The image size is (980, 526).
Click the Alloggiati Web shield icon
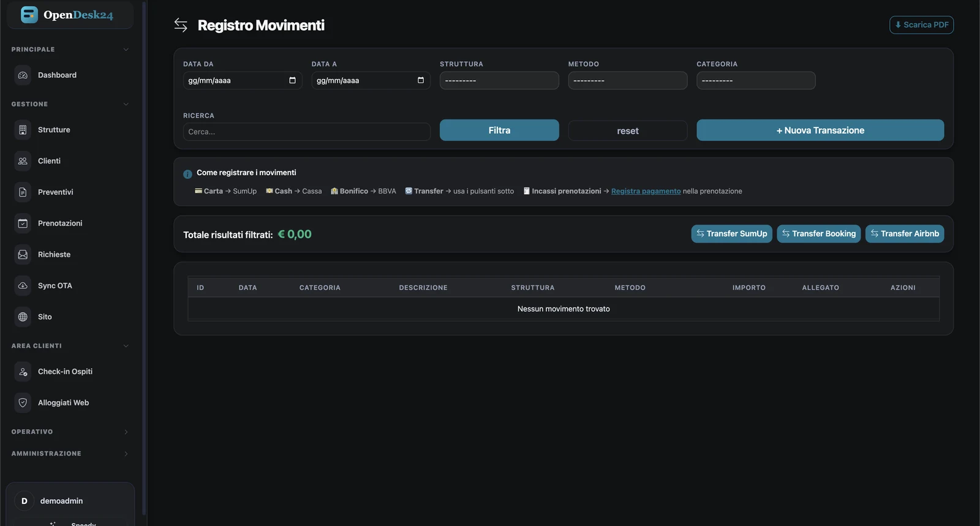click(23, 403)
